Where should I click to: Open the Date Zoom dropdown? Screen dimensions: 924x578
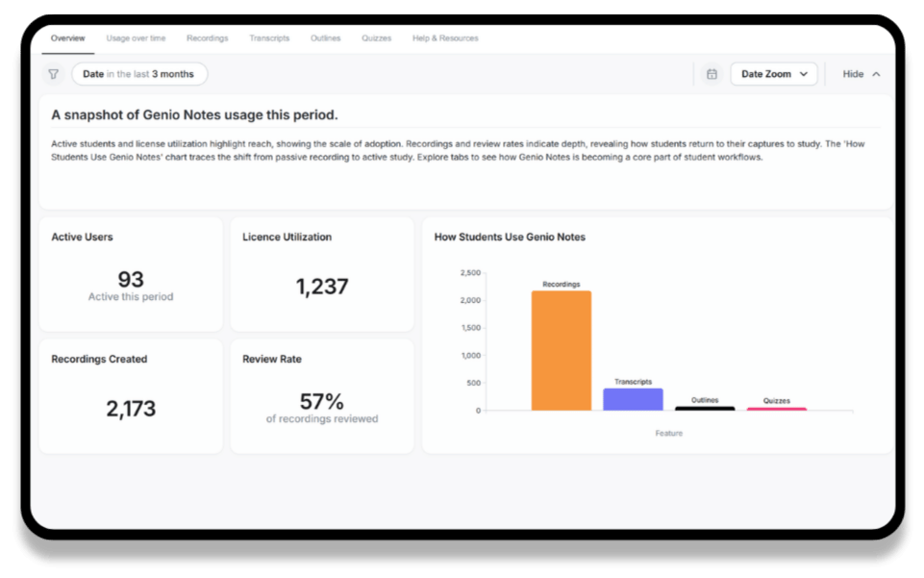[774, 74]
